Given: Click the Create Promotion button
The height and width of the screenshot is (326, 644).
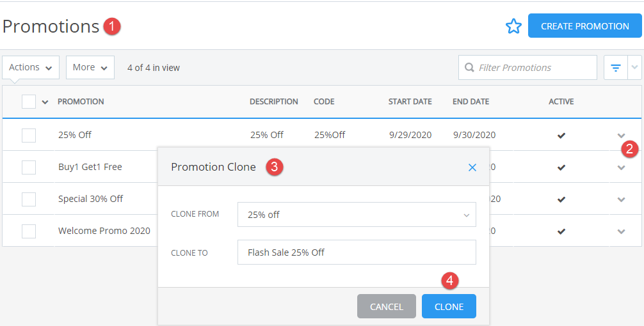Looking at the screenshot, I should click(585, 26).
